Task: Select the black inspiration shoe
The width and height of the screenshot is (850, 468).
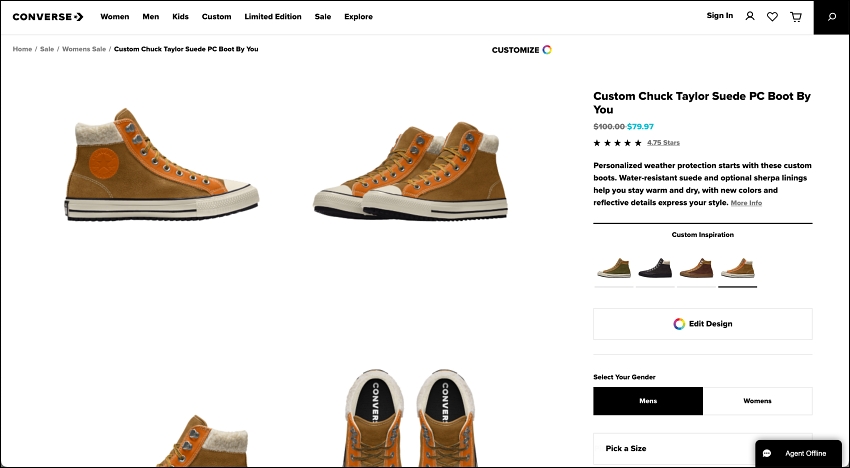Action: (x=655, y=269)
